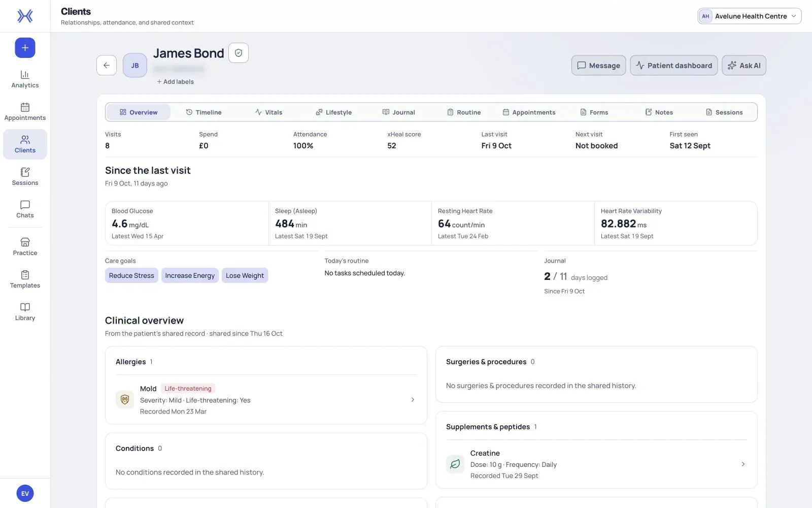Image resolution: width=812 pixels, height=508 pixels.
Task: Open the Patient dashboard
Action: point(674,66)
